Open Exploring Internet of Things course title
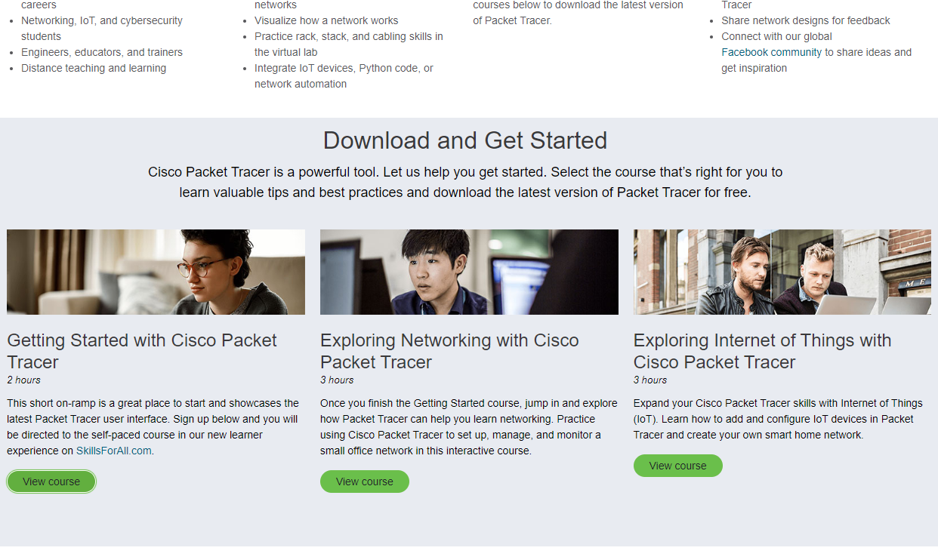938x560 pixels. pyautogui.click(x=763, y=351)
